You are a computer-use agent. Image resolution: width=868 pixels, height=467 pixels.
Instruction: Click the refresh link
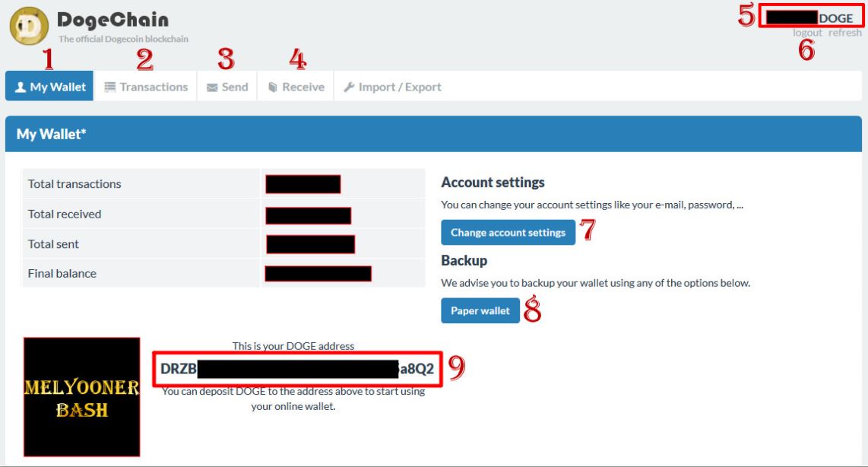(844, 33)
